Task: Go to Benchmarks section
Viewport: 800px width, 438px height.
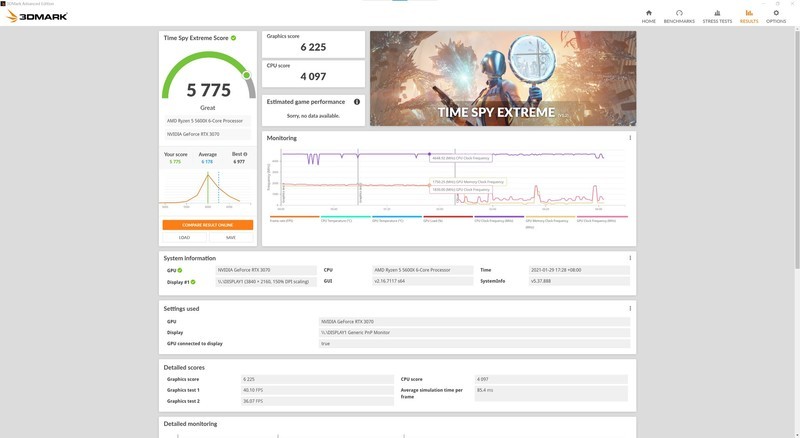Action: point(679,16)
